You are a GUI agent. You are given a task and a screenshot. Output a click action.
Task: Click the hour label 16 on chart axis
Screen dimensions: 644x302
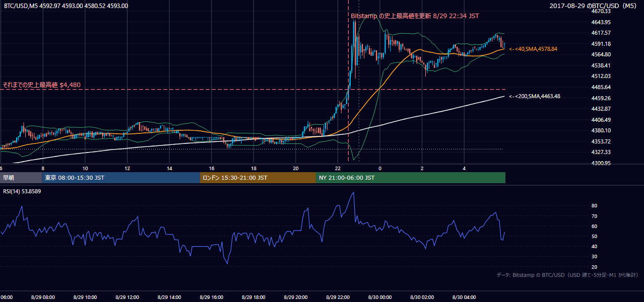click(212, 168)
